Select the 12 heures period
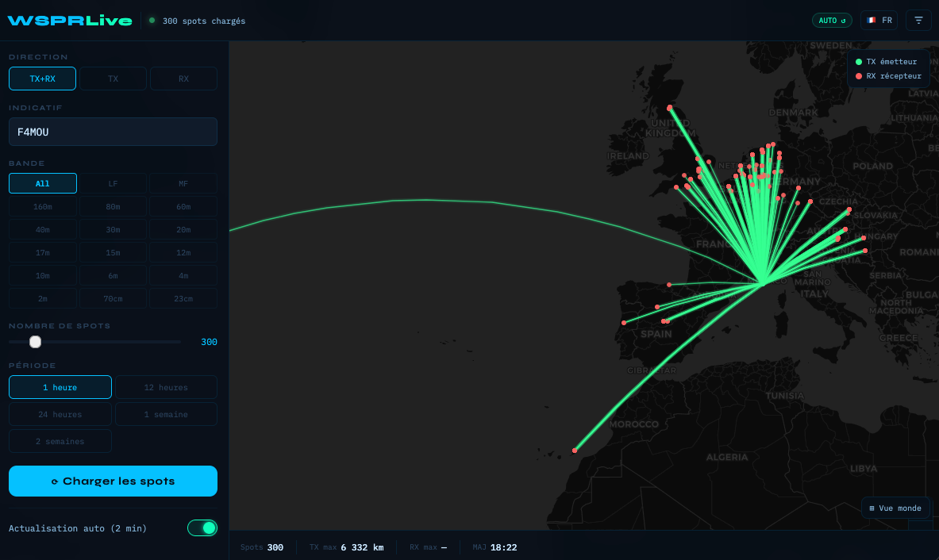 point(166,387)
